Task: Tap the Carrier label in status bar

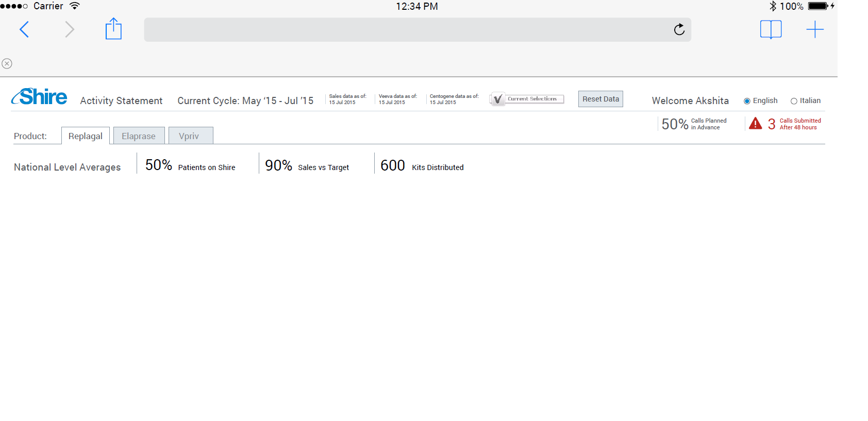Action: [48, 6]
